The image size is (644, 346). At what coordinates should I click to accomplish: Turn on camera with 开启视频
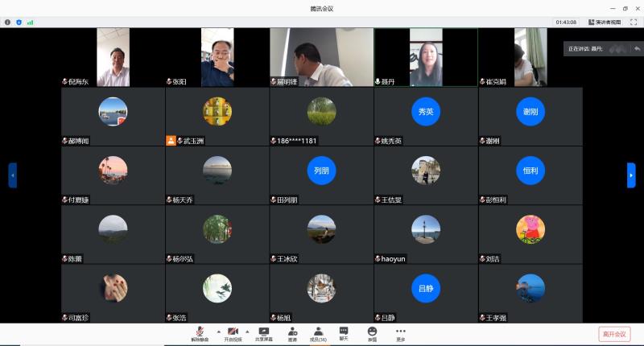[x=233, y=334]
